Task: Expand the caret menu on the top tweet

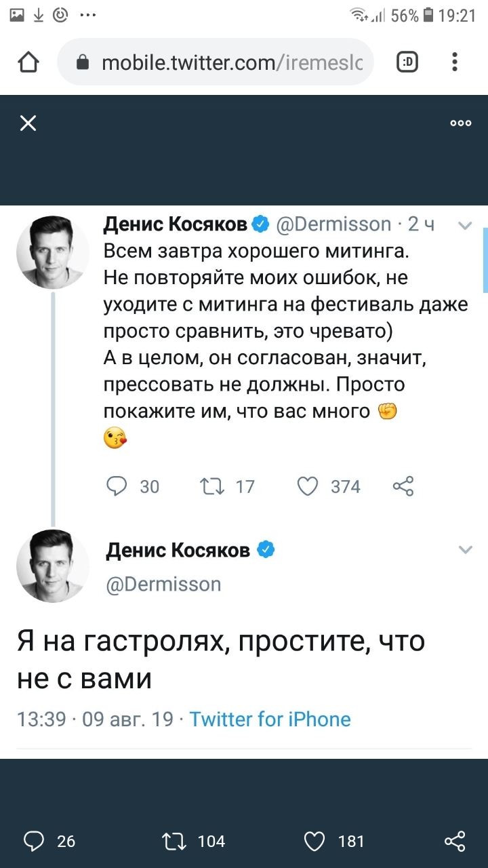Action: point(465,226)
